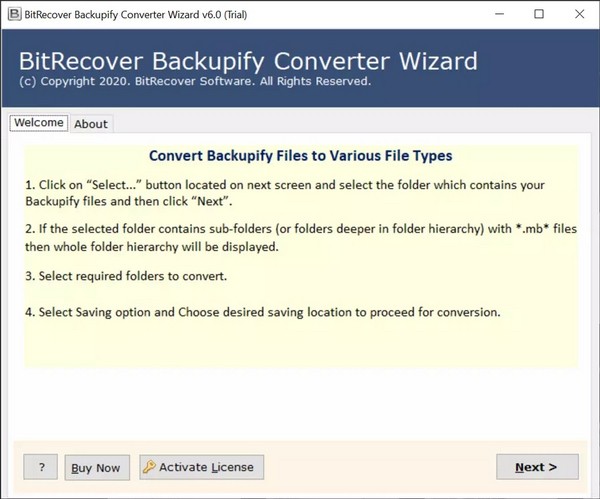Minimize the Backupify Converter Wizard window
The height and width of the screenshot is (499, 600).
tap(499, 14)
